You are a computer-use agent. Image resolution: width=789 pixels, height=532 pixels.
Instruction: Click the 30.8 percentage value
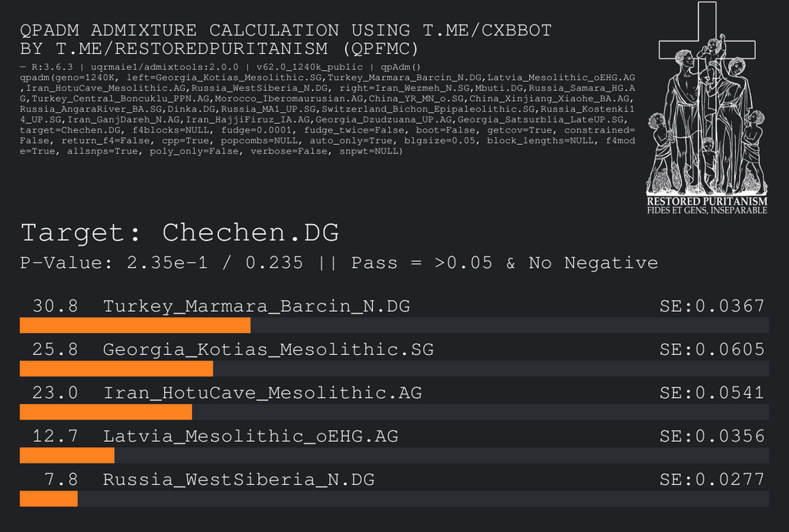tap(55, 306)
